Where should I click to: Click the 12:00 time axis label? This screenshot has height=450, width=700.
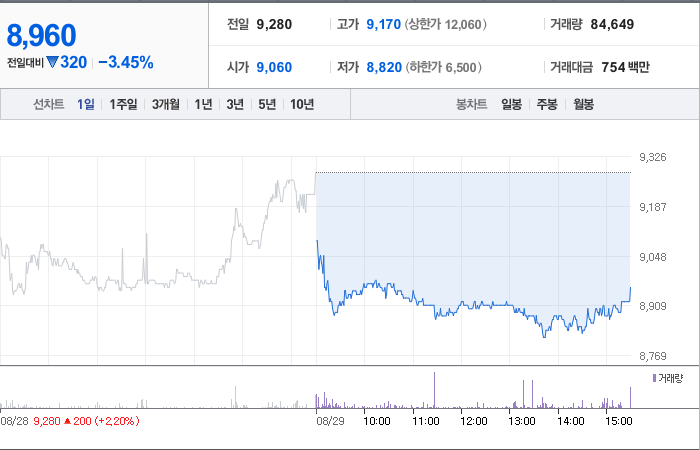click(474, 421)
